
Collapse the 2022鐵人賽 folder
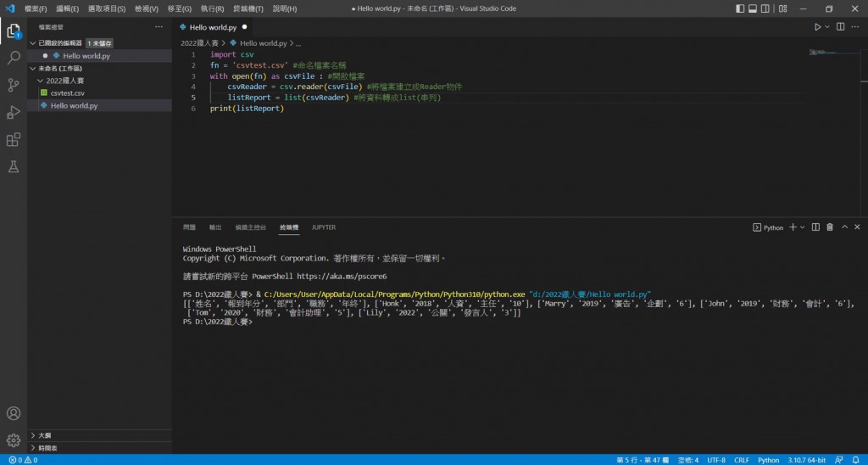pos(40,81)
